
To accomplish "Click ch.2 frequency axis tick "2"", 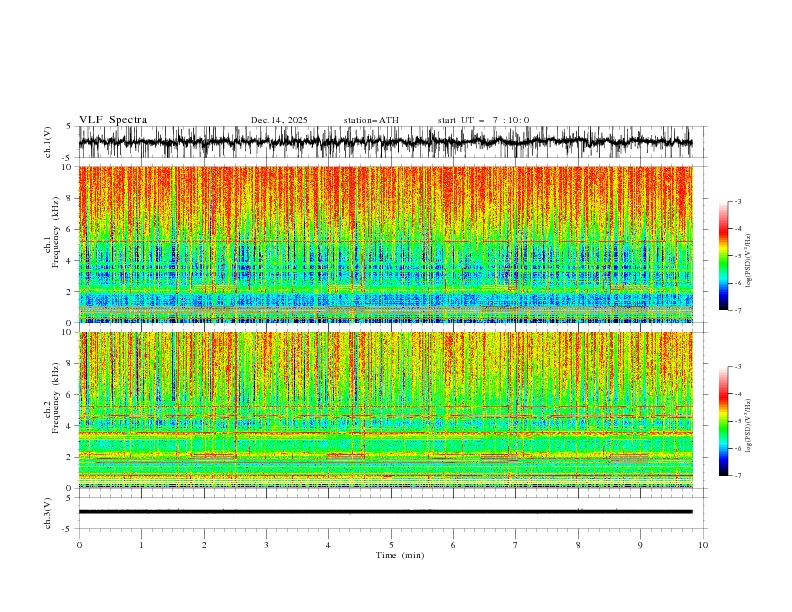I will (x=70, y=457).
